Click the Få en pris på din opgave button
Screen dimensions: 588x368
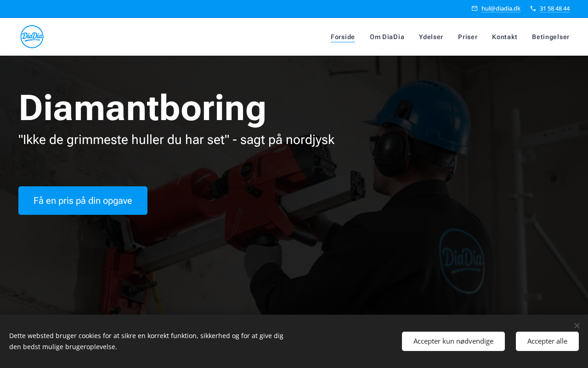83,201
